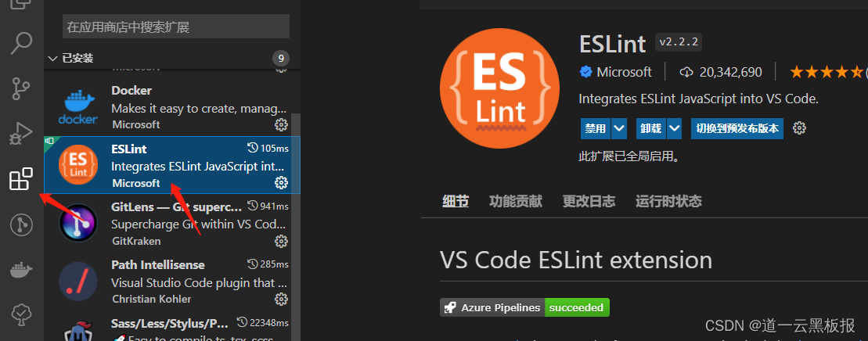Open manage gear for ESLint list item
The image size is (868, 341).
[281, 183]
